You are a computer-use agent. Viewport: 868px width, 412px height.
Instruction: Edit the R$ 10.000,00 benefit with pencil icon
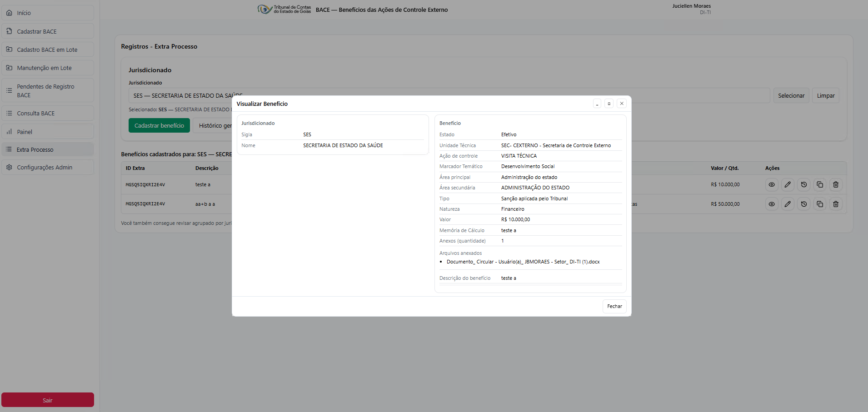point(788,185)
